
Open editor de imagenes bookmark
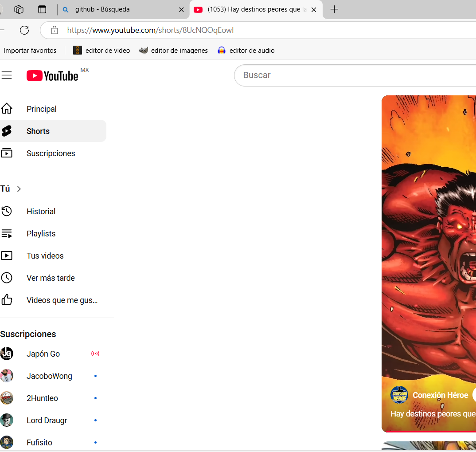[173, 51]
